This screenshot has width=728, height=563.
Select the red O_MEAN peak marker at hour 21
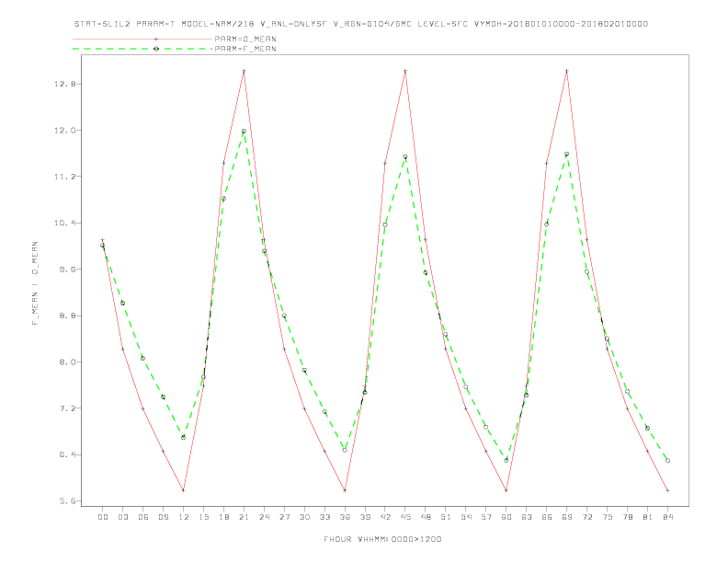click(244, 71)
